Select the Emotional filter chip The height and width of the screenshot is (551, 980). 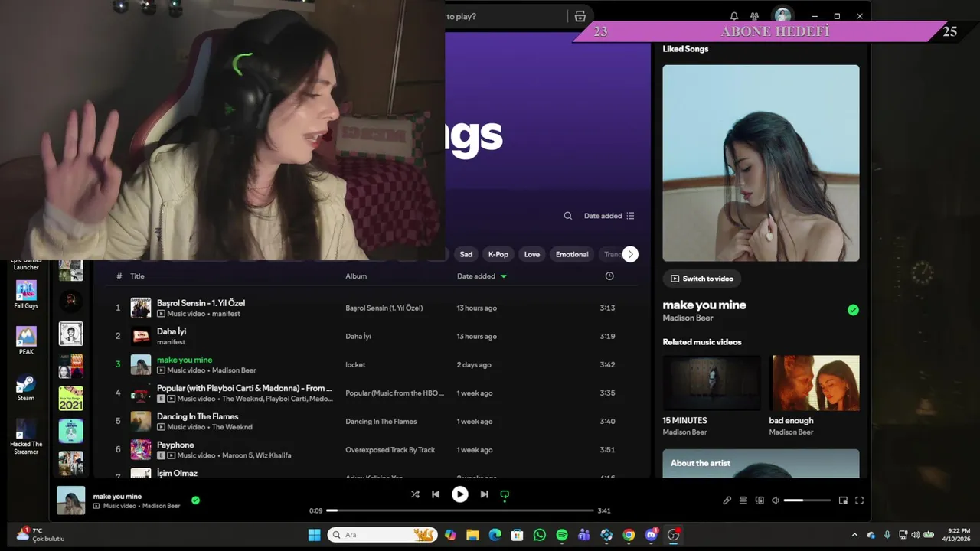click(572, 255)
